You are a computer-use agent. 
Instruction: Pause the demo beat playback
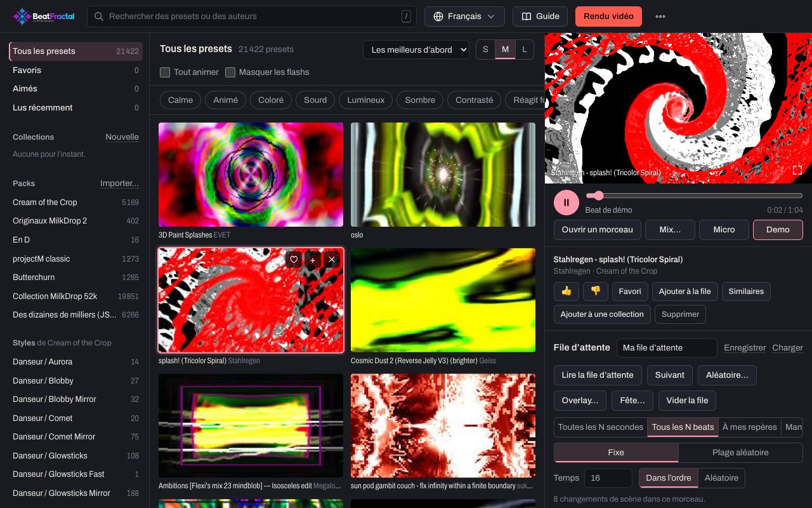click(566, 203)
